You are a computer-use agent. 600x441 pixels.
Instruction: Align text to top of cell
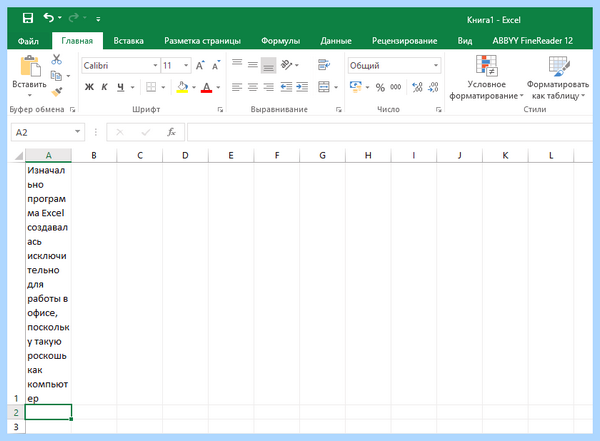tap(237, 64)
